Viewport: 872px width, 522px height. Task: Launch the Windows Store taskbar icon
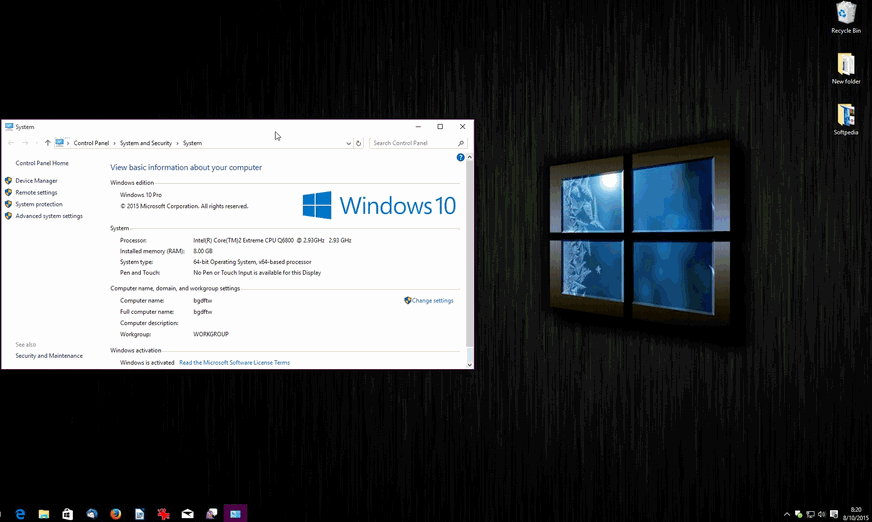pos(67,514)
